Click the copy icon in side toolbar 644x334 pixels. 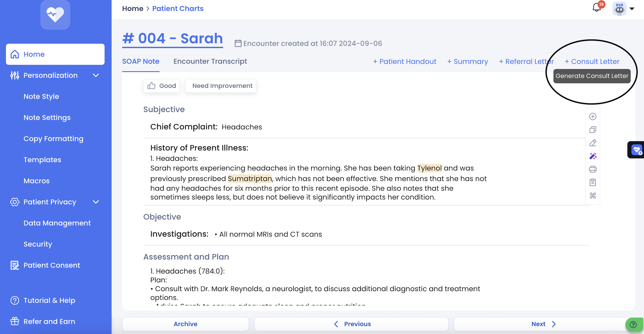pos(593,130)
